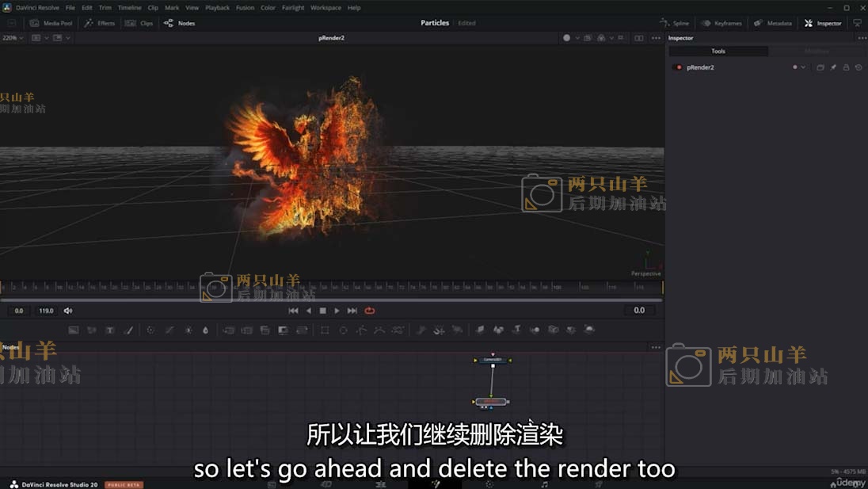This screenshot has height=489, width=868.
Task: Open the Workspace menu
Action: [325, 8]
